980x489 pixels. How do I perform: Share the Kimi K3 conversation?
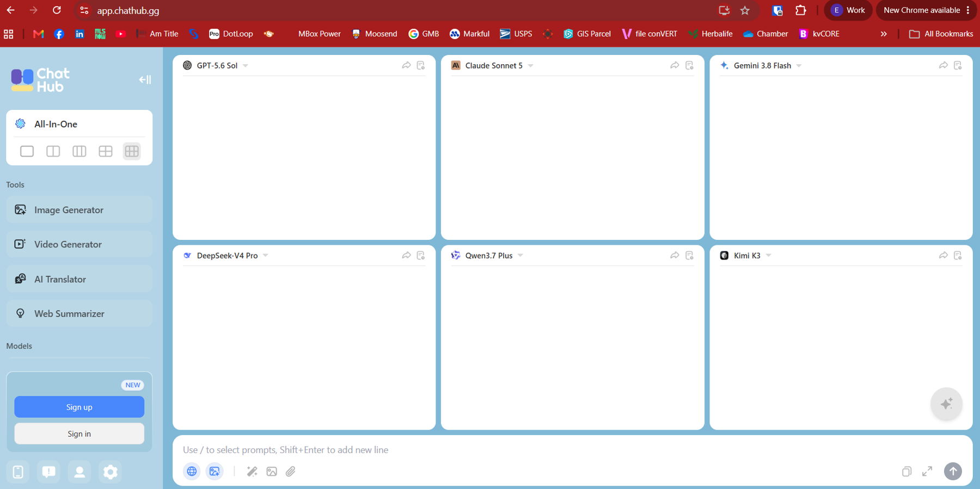(x=944, y=255)
